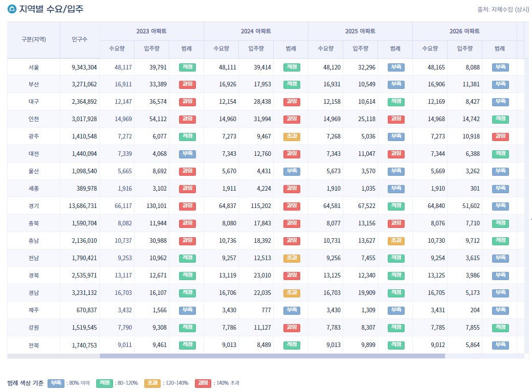532x392 pixels.
Task: Click the 전남 region row label
Action: [x=34, y=258]
